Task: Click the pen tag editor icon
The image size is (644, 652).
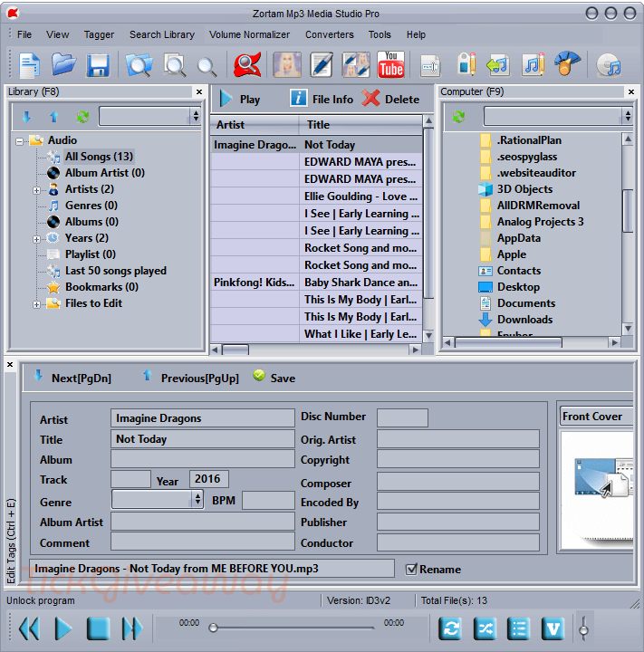Action: click(x=322, y=64)
